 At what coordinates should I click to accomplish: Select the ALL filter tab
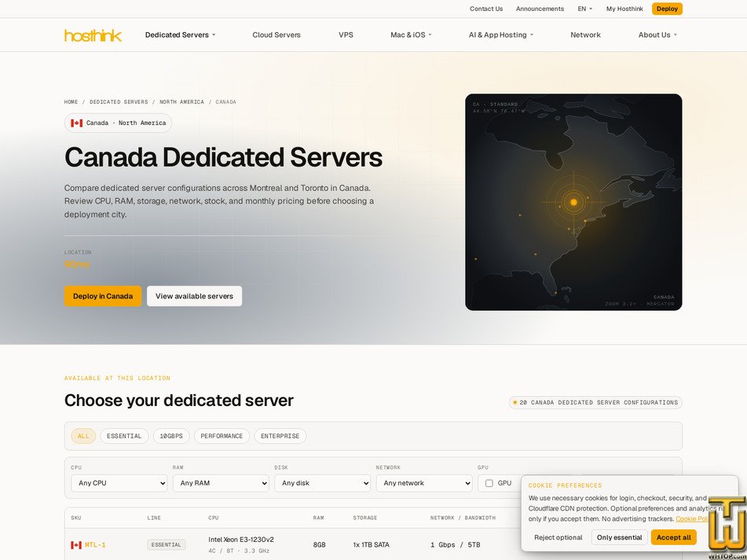[83, 436]
